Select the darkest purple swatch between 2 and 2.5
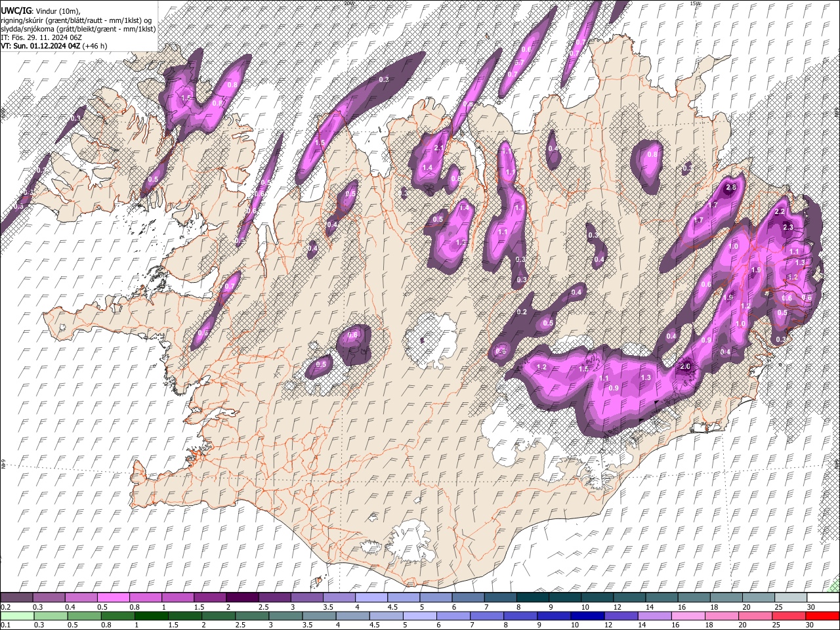The height and width of the screenshot is (630, 840). coord(242,597)
